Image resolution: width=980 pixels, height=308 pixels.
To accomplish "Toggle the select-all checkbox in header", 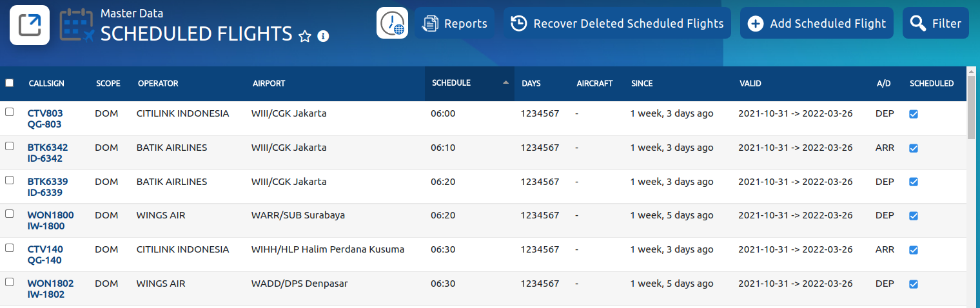I will [x=9, y=83].
